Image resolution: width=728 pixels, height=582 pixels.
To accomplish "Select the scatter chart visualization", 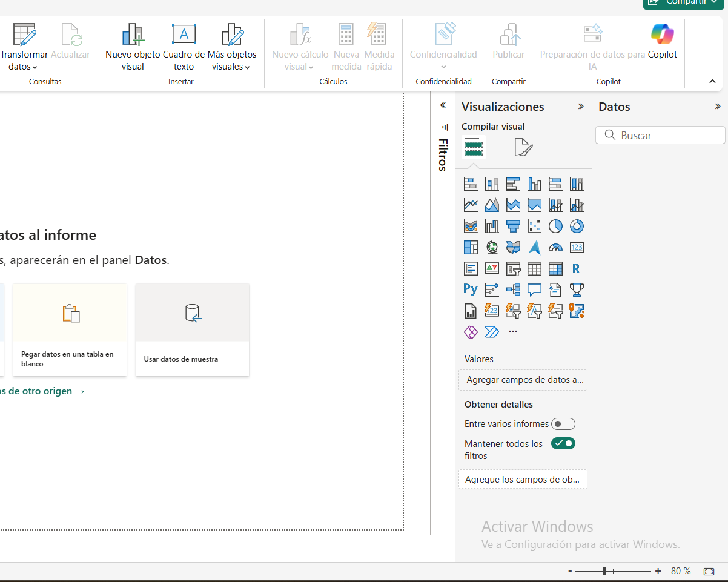I will [x=534, y=227].
